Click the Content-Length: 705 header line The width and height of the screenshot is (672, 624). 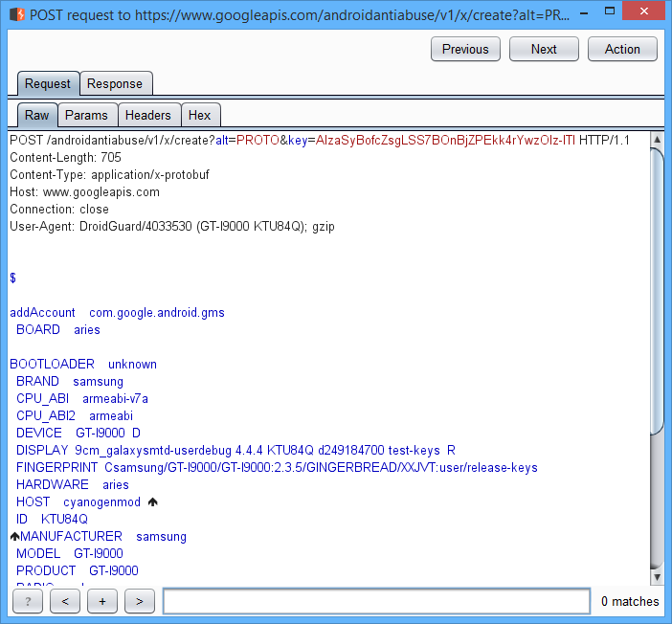65,157
